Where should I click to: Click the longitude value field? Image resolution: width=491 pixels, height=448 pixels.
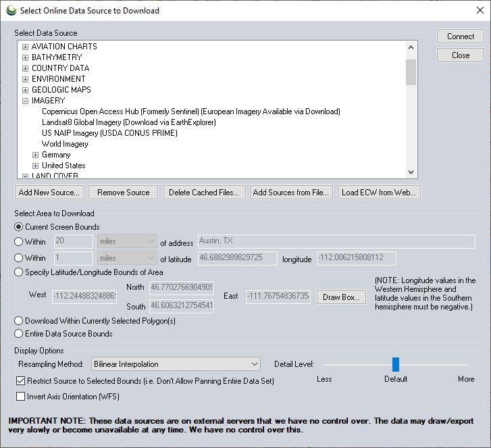tap(357, 258)
